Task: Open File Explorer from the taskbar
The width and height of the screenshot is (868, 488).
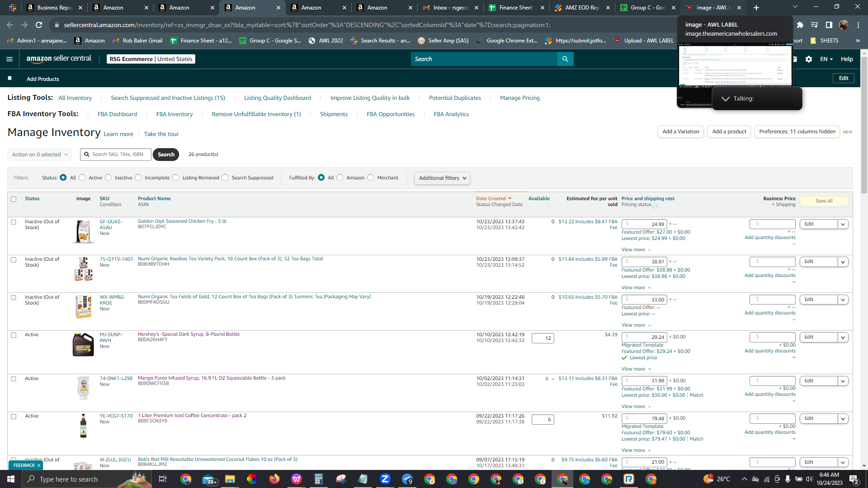Action: [x=230, y=479]
